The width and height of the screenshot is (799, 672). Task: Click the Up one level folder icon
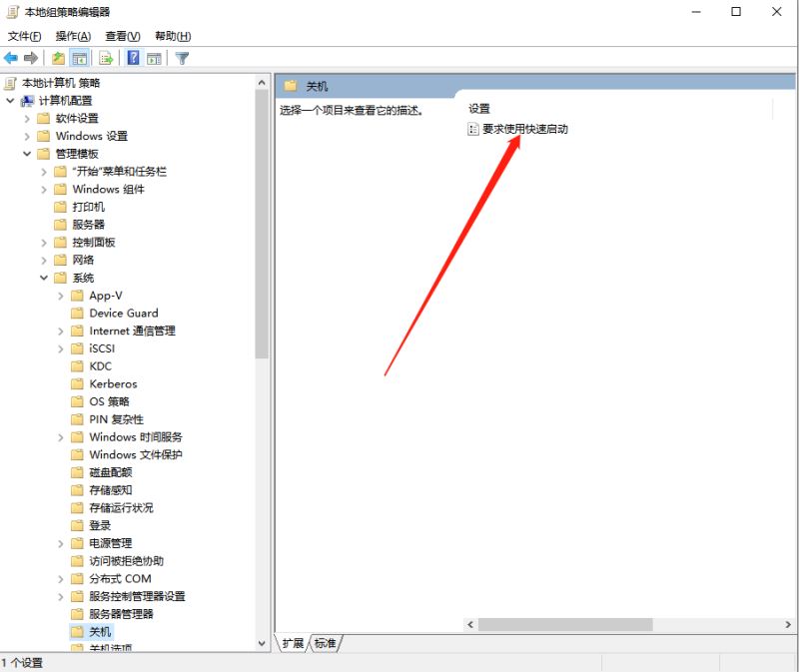[58, 58]
